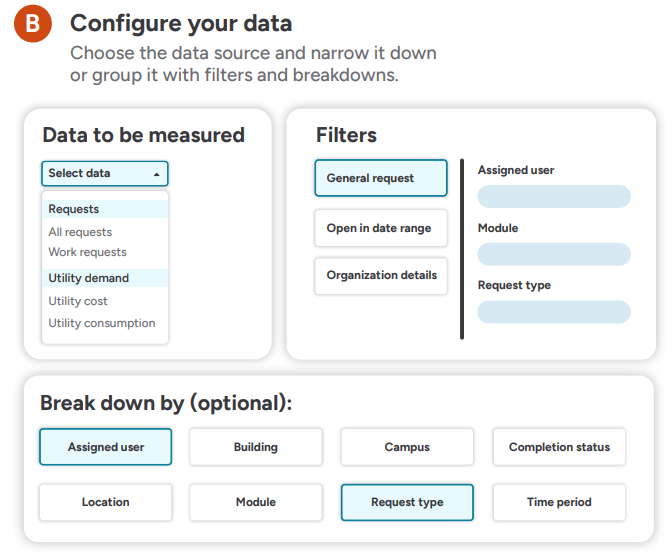Click the Filters panel title
This screenshot has height=554, width=672.
click(346, 135)
